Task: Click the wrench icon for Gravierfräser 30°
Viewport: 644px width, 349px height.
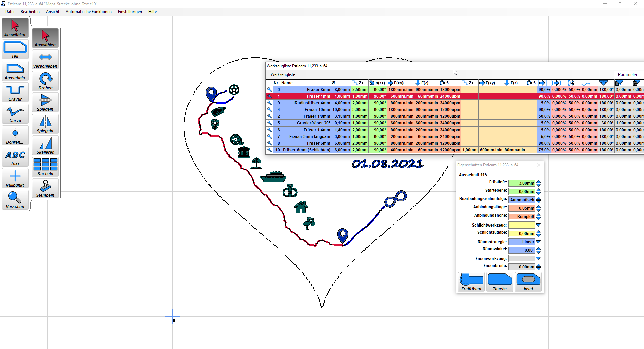Action: pos(269,123)
